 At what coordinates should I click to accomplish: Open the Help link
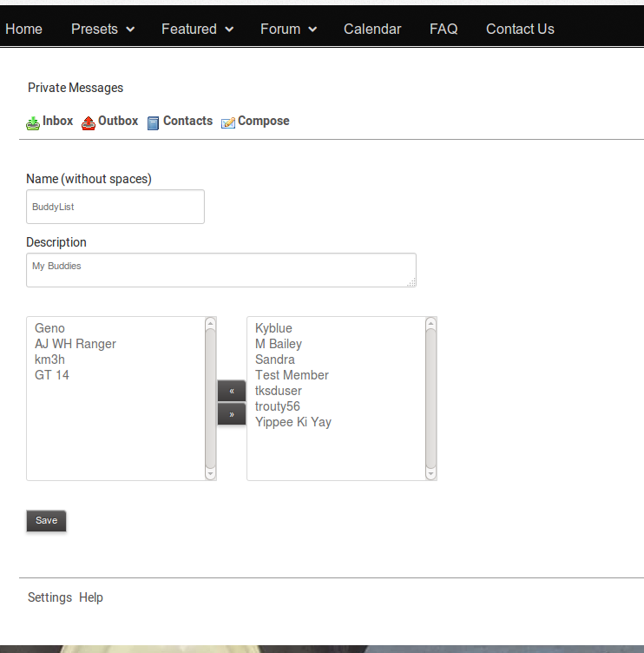91,597
